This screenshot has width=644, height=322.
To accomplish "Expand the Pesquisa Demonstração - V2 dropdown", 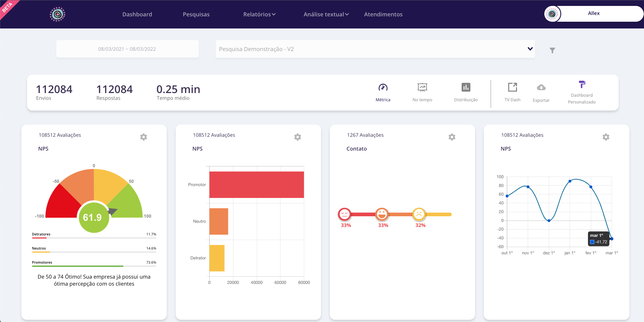I will pos(530,48).
